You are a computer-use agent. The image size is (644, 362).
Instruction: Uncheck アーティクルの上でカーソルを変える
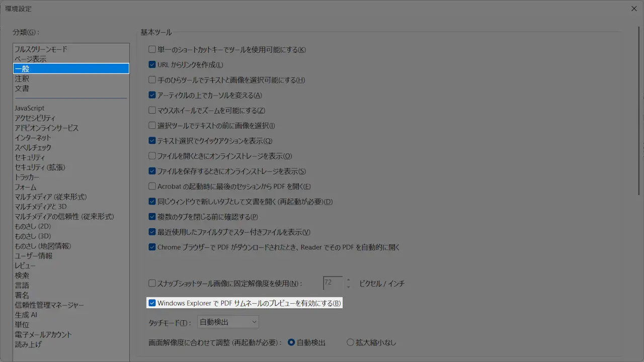tap(152, 95)
